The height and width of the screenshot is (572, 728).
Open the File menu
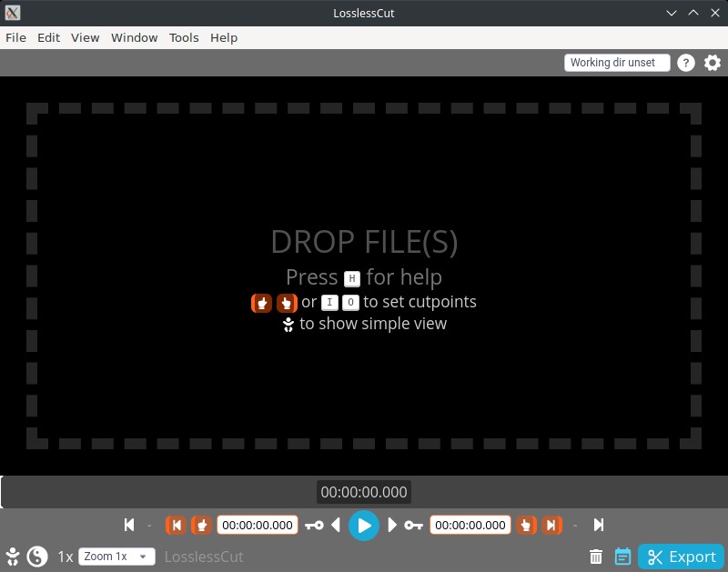(x=15, y=37)
